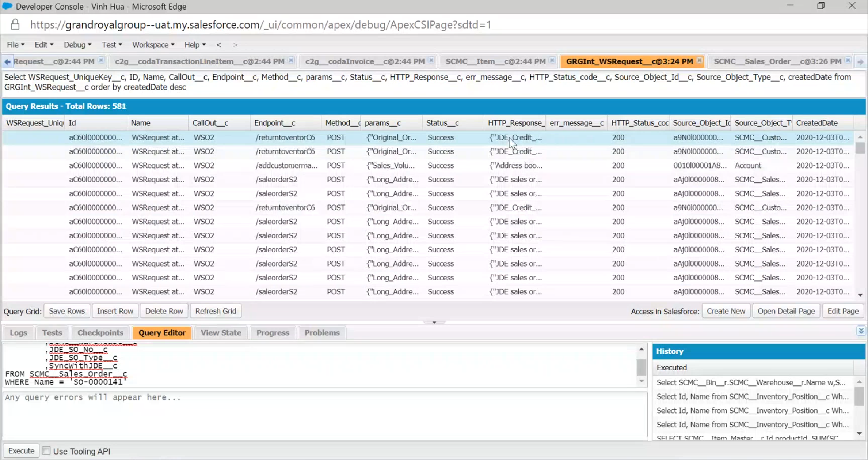Enable the Use Tooling API checkbox
This screenshot has width=868, height=460.
(46, 450)
